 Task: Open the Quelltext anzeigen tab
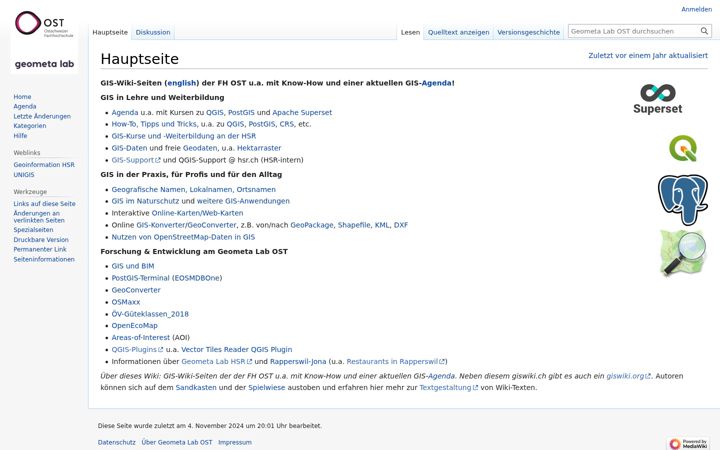pos(458,32)
